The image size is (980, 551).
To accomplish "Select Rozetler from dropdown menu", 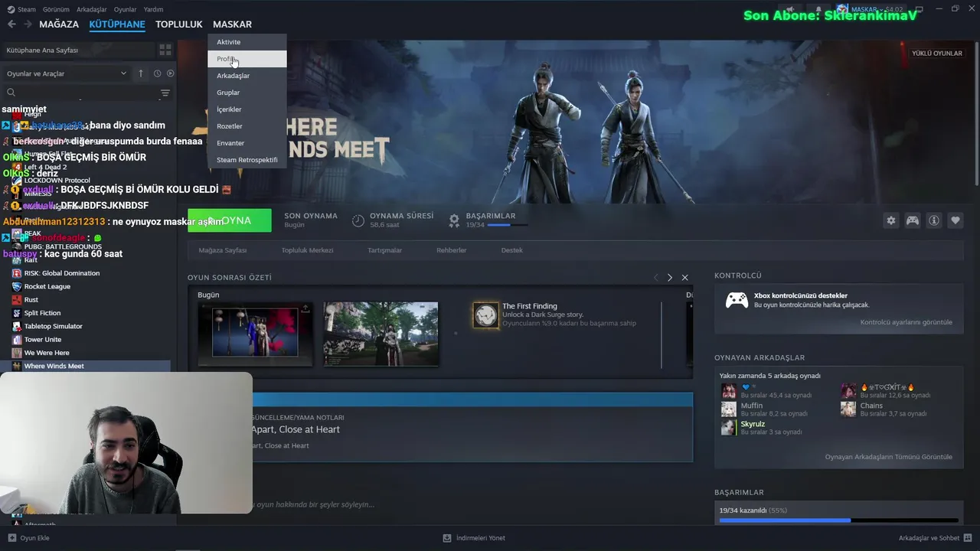I will 247,126.
